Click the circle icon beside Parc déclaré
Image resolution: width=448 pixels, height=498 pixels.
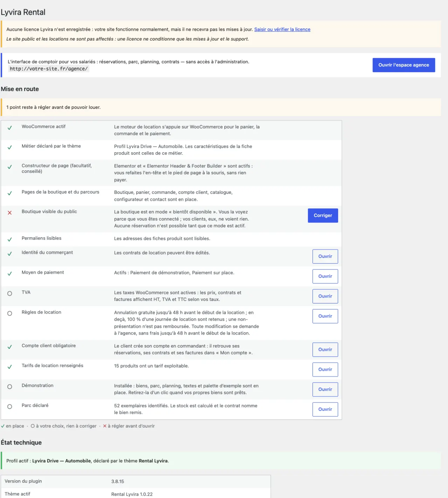click(10, 407)
